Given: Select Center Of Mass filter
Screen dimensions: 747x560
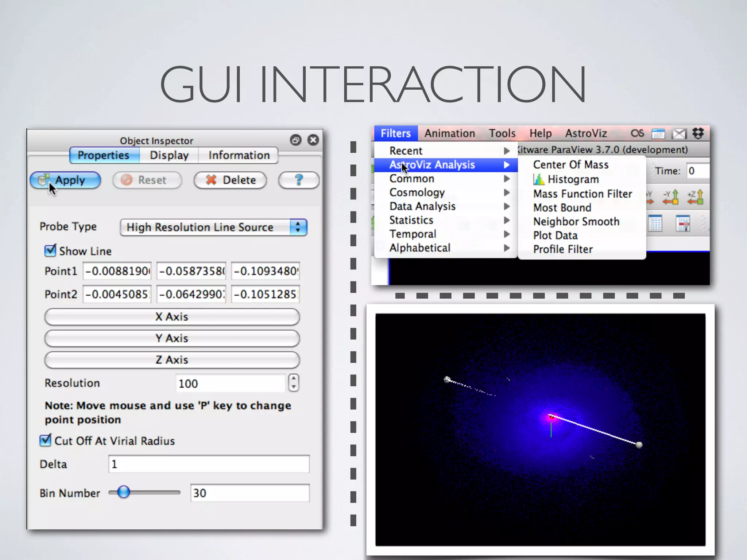Looking at the screenshot, I should (x=570, y=164).
